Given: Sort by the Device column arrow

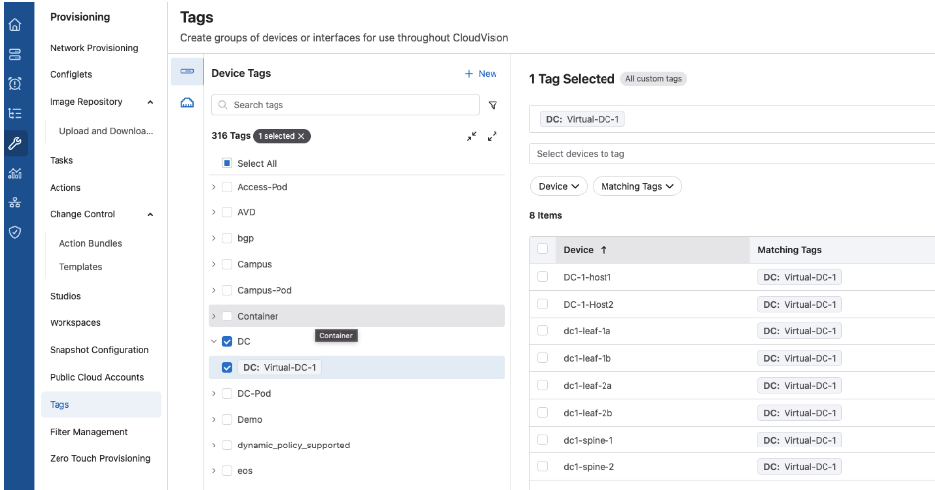Looking at the screenshot, I should click(603, 250).
